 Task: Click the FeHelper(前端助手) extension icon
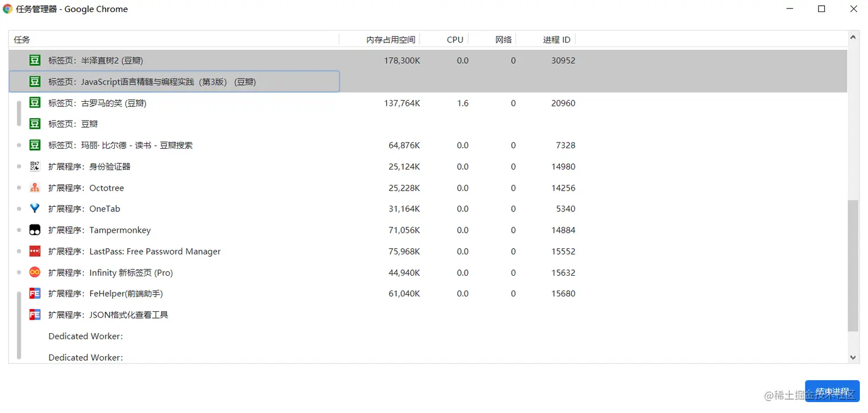point(35,294)
